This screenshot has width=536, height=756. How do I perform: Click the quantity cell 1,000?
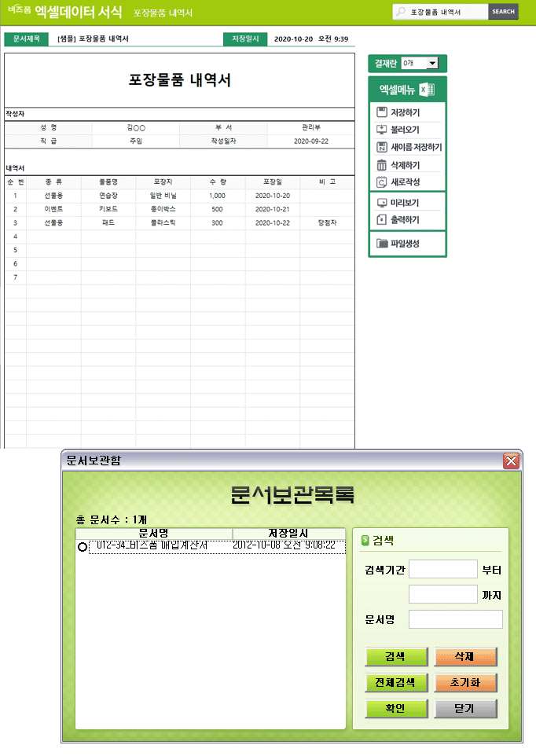coord(218,196)
